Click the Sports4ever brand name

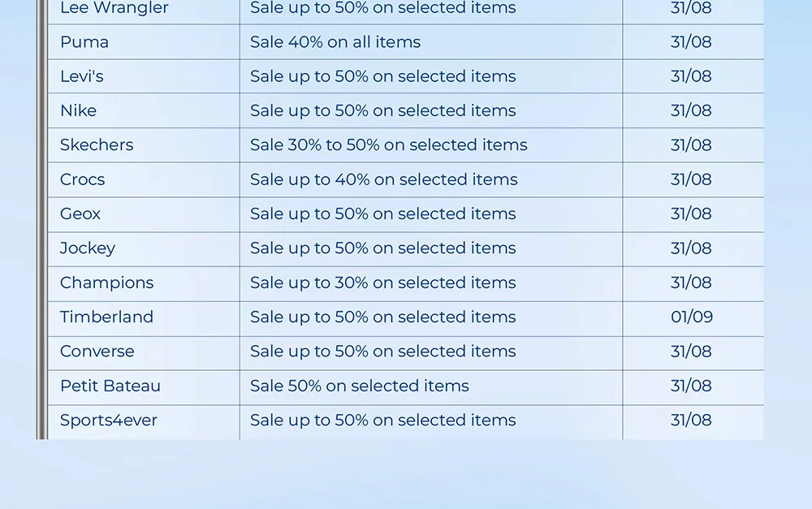(x=109, y=421)
